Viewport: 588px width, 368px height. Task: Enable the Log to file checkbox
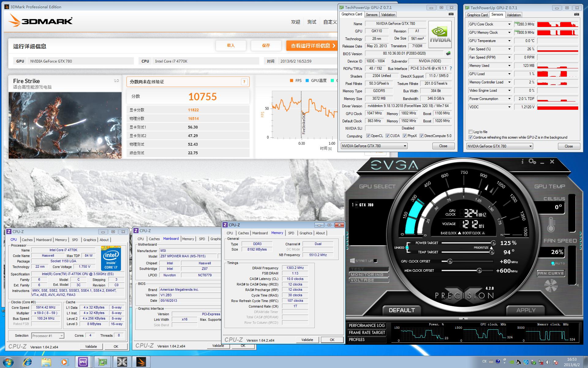470,132
